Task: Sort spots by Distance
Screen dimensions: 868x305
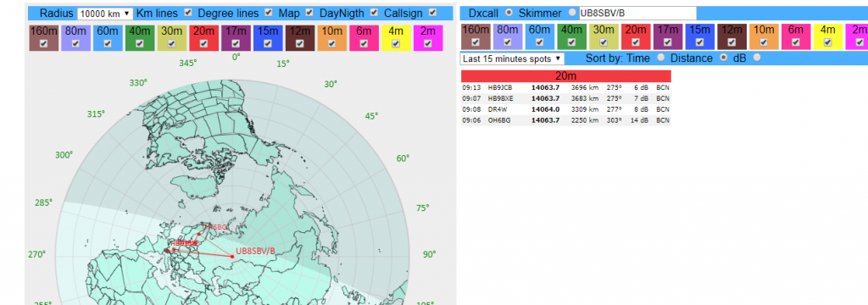Action: pyautogui.click(x=723, y=57)
